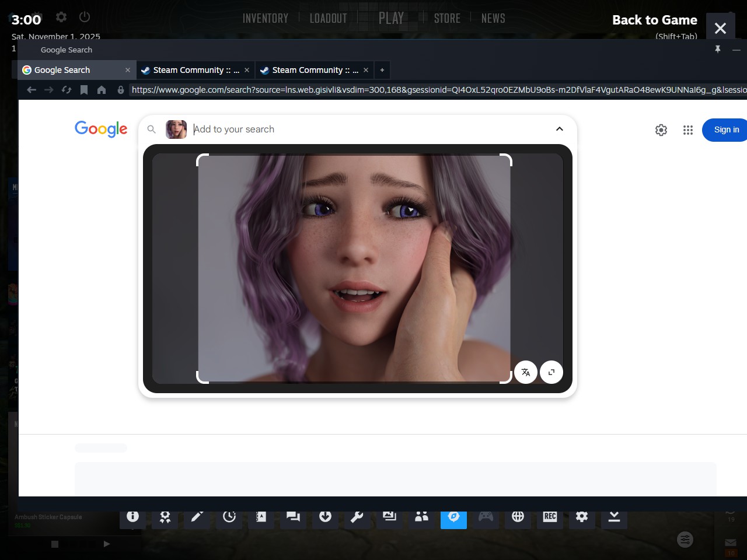This screenshot has height=560, width=747.
Task: Expand the image crop to full size
Action: click(x=551, y=372)
